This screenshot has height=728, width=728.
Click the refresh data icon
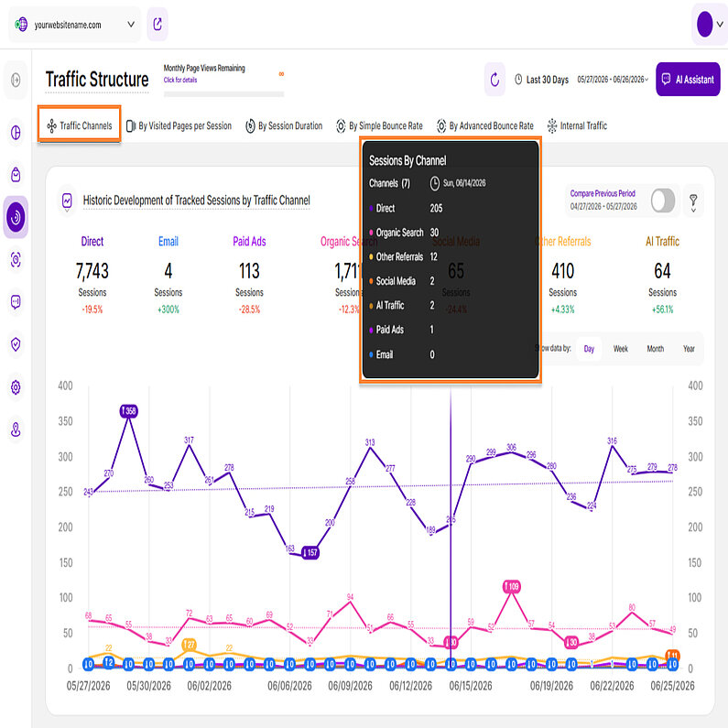494,80
